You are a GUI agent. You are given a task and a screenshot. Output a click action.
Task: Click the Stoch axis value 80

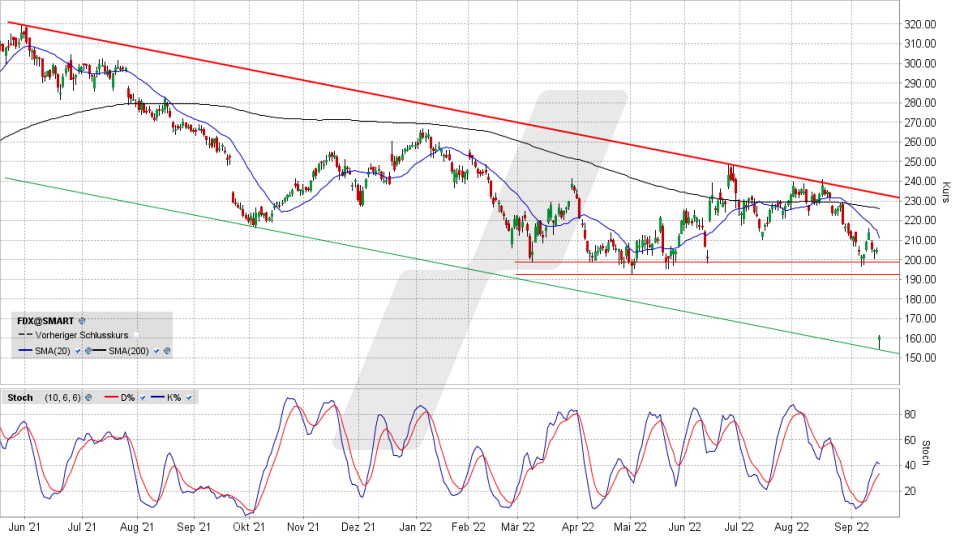pyautogui.click(x=910, y=414)
